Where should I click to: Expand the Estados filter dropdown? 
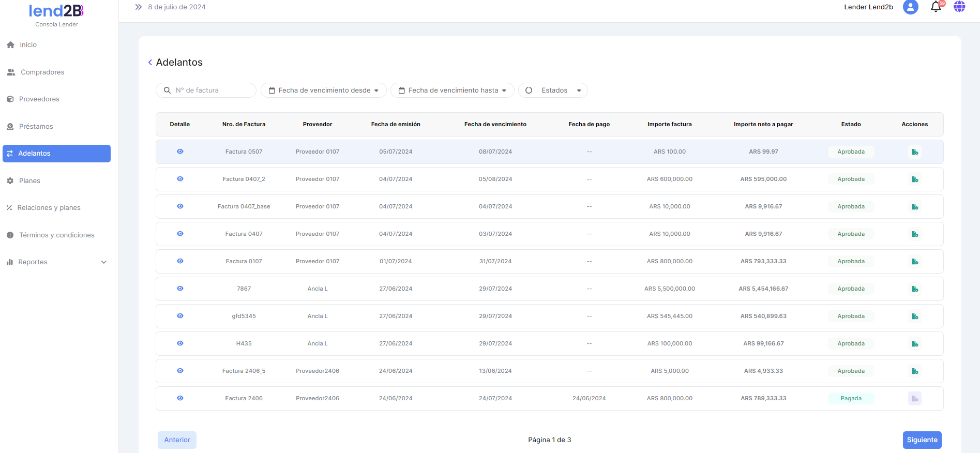[x=553, y=90]
